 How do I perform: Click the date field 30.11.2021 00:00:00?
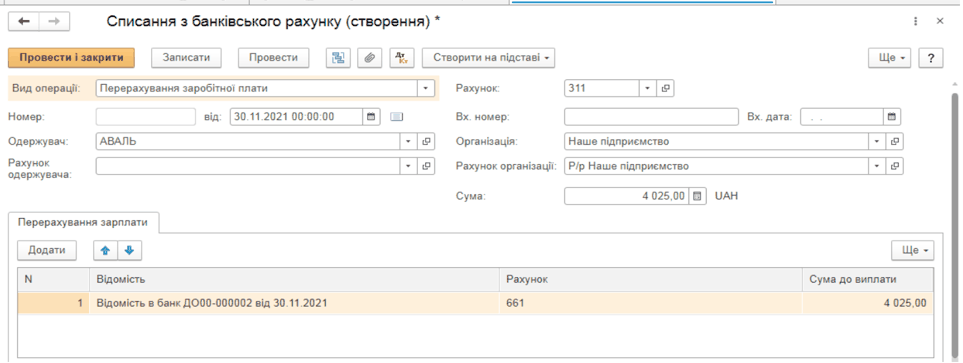[x=297, y=117]
